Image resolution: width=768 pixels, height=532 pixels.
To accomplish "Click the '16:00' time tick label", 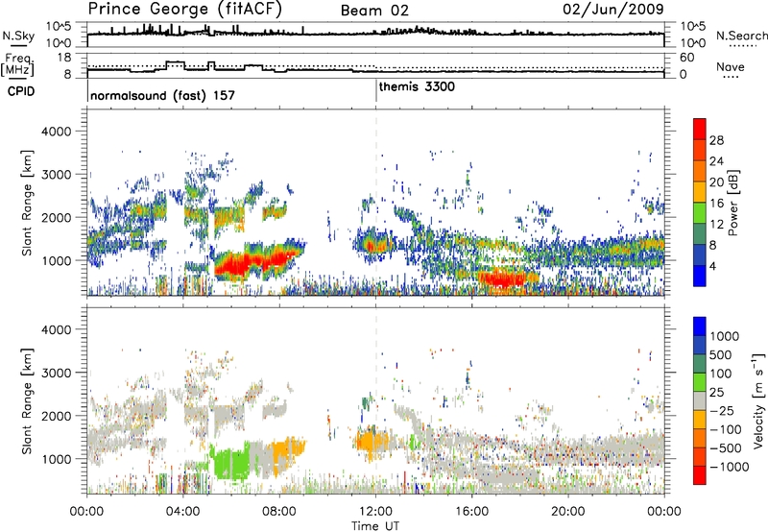I will coord(472,512).
